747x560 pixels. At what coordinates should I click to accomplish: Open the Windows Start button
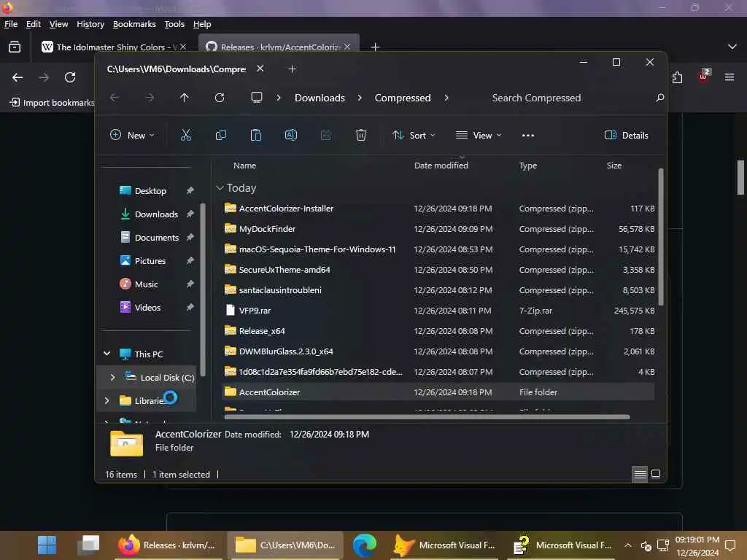[x=47, y=545]
